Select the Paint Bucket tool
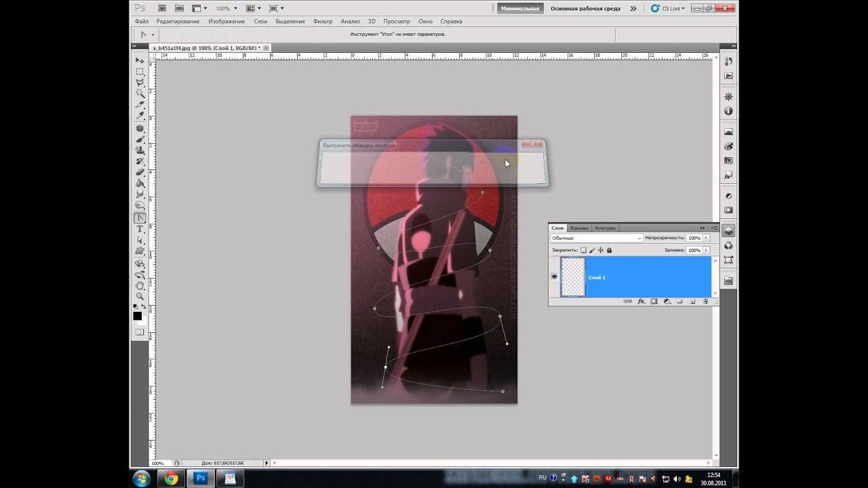 click(x=140, y=183)
